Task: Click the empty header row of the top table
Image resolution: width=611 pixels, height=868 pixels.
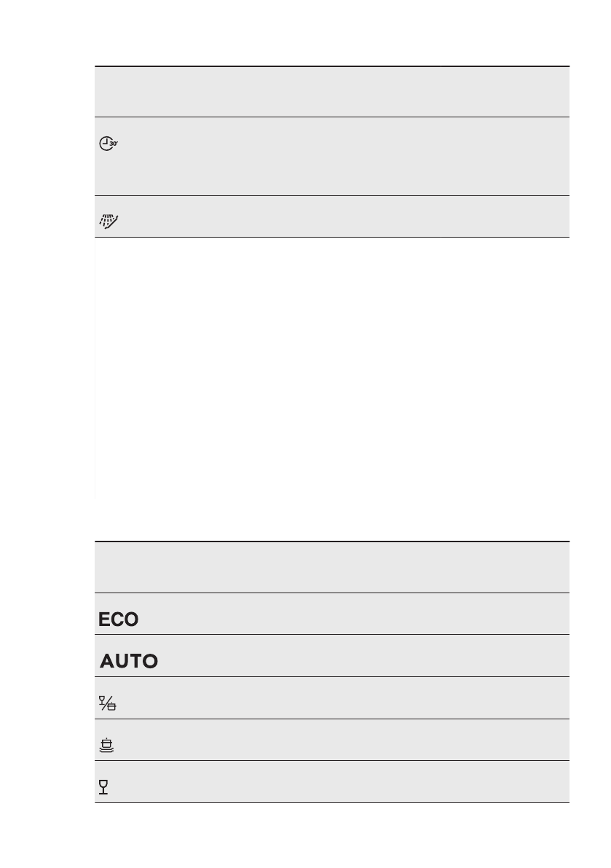Action: tap(331, 92)
